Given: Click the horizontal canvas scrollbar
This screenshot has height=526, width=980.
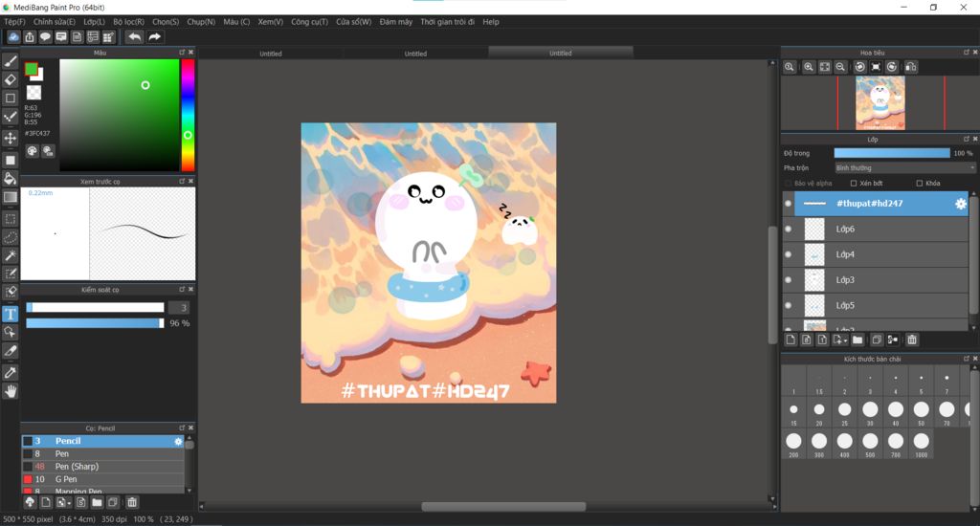Looking at the screenshot, I should point(503,507).
